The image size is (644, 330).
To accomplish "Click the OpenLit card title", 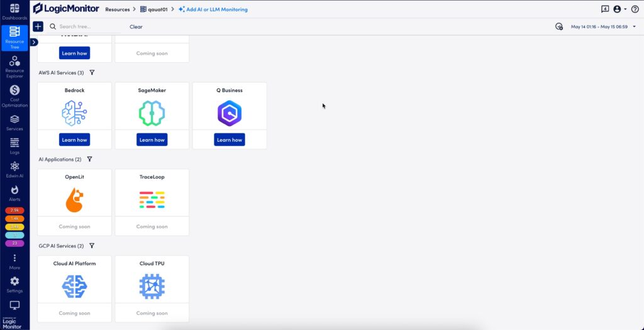I will click(74, 177).
